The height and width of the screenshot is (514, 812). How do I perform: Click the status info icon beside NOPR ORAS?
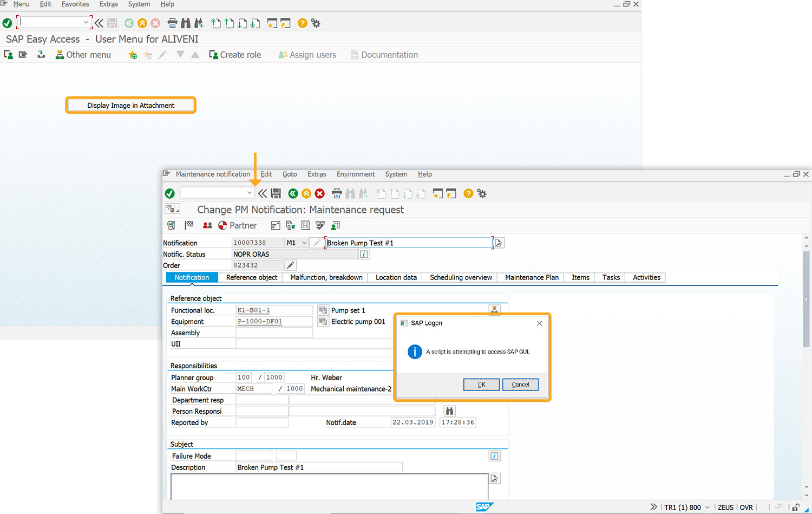[x=364, y=254]
